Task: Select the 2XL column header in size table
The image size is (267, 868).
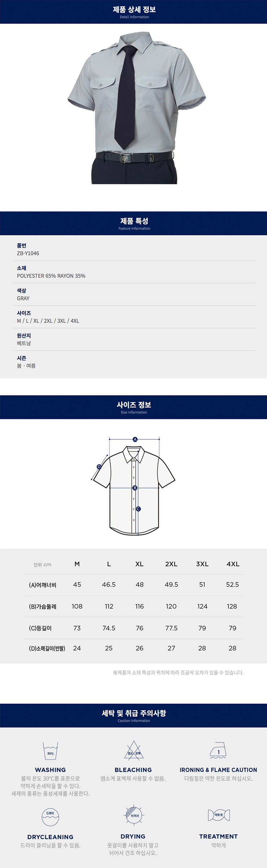Action: click(171, 564)
